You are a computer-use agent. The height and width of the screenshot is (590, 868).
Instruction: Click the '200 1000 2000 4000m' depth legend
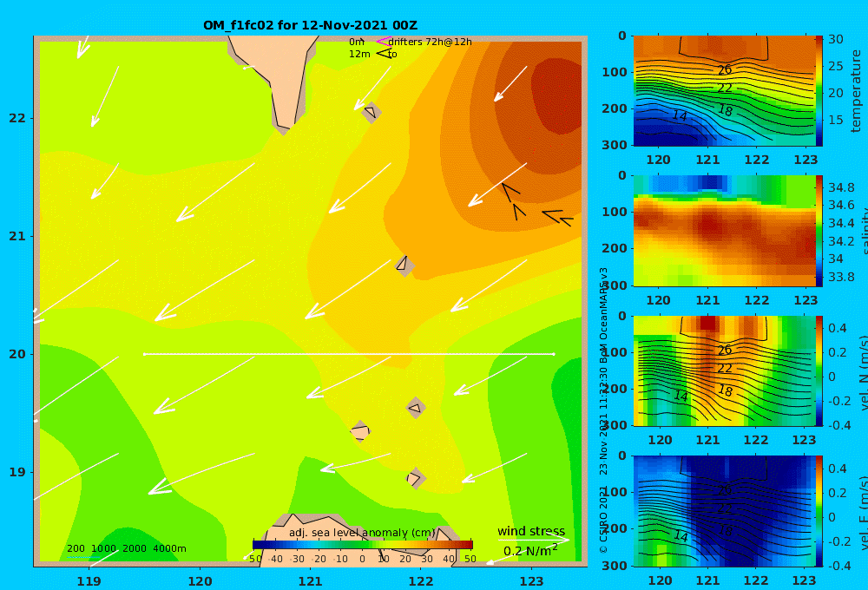coord(126,548)
